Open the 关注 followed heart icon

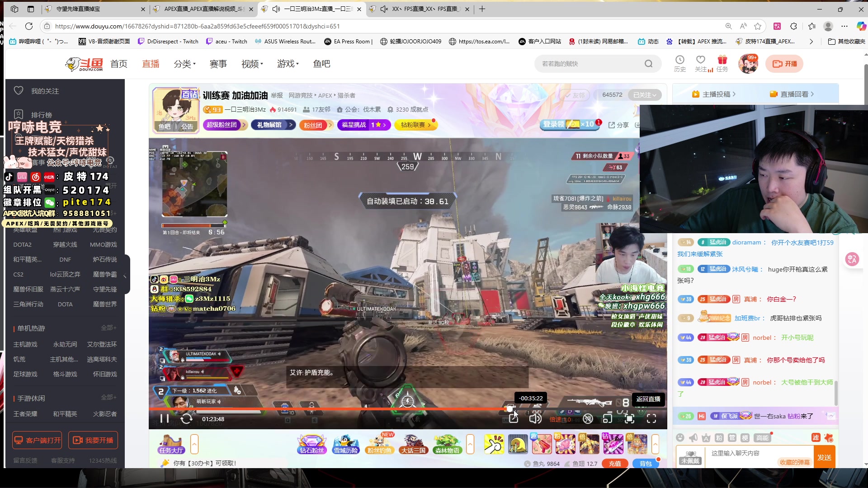point(701,64)
